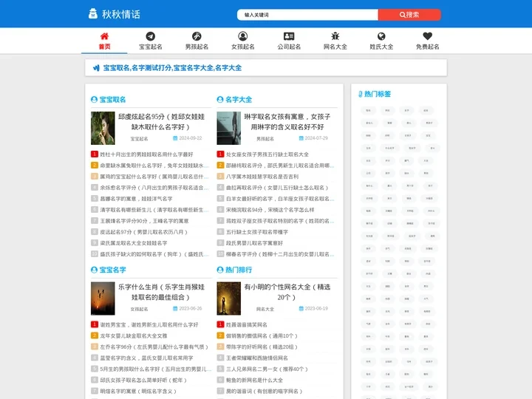Click the 宝宝起名 category label under 邱虔炫 article

[x=139, y=139]
